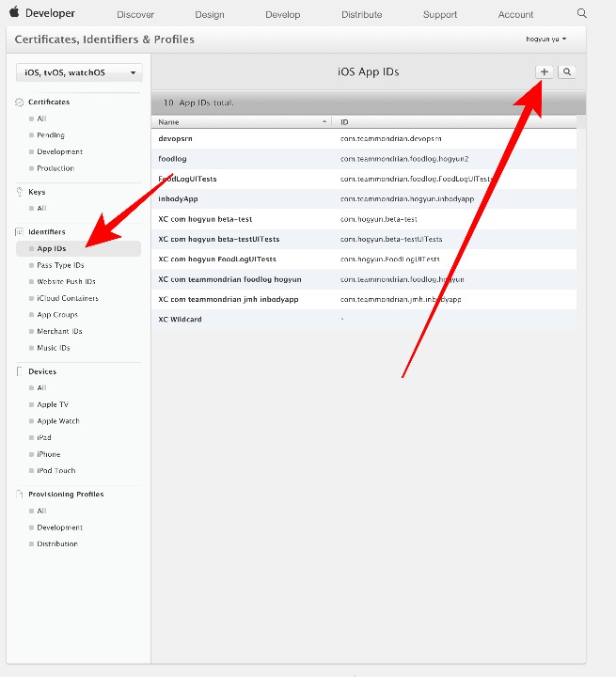Go to the Developer home link
The height and width of the screenshot is (677, 616).
click(50, 13)
